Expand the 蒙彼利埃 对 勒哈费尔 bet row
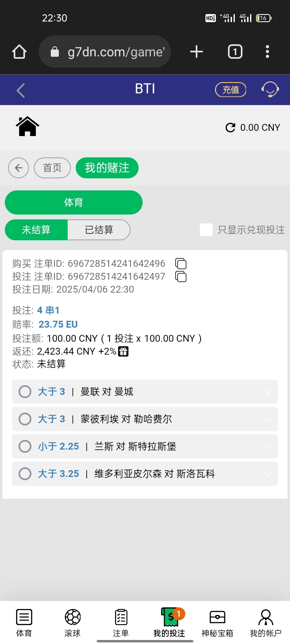 (x=267, y=419)
